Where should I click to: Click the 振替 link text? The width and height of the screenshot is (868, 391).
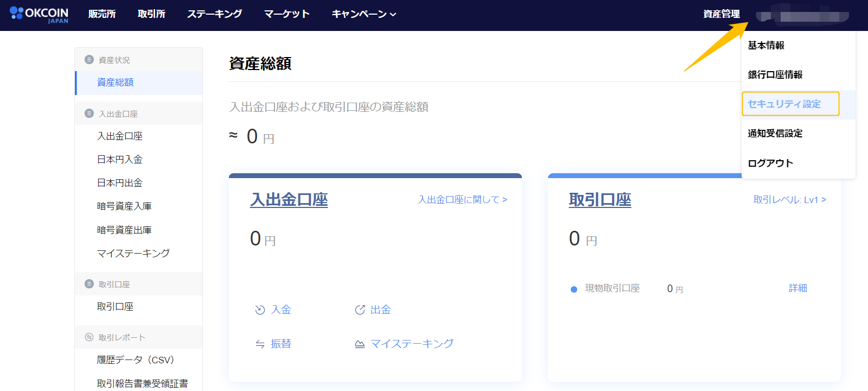coord(281,344)
